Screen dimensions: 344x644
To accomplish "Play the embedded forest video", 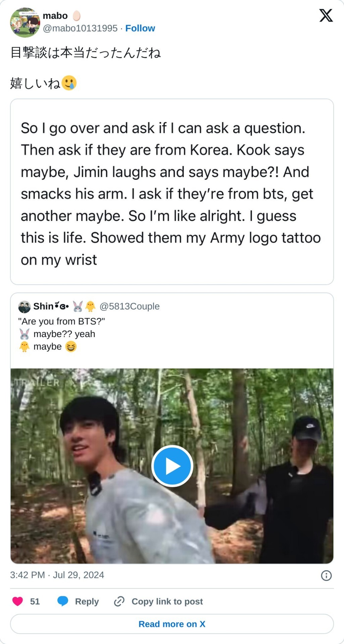I will pos(172,466).
